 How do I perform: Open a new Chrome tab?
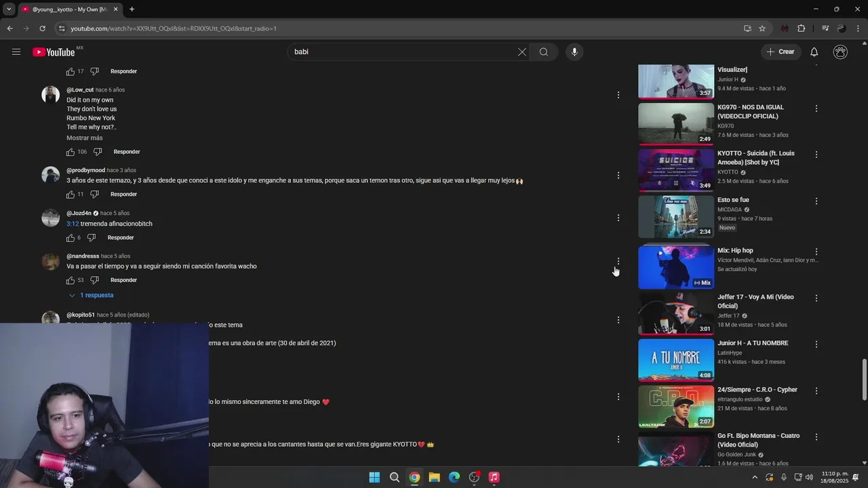pos(132,9)
